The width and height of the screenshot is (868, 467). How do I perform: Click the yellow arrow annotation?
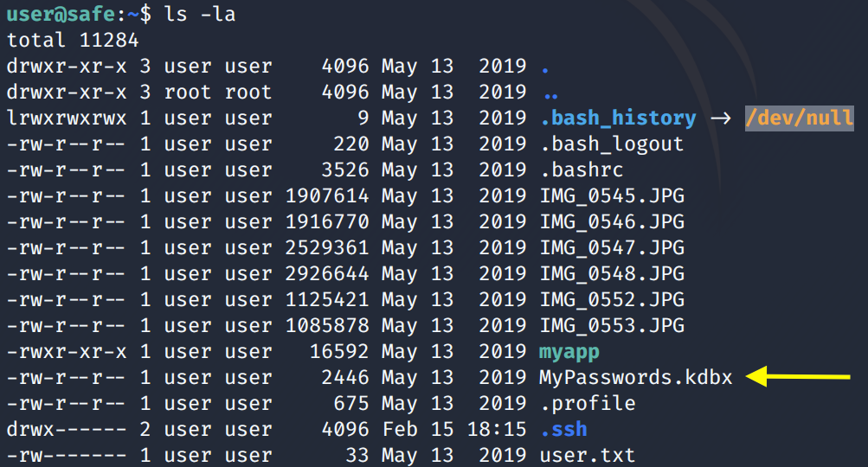[x=798, y=377]
